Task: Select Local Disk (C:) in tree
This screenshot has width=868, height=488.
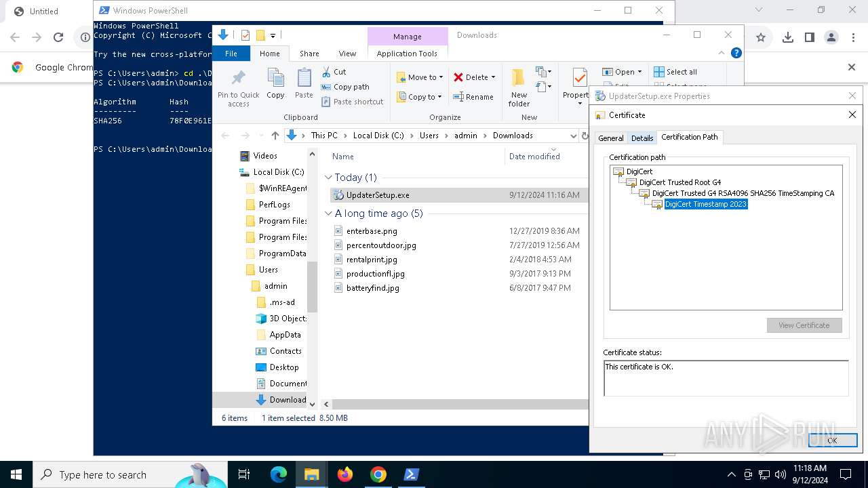Action: click(x=278, y=172)
